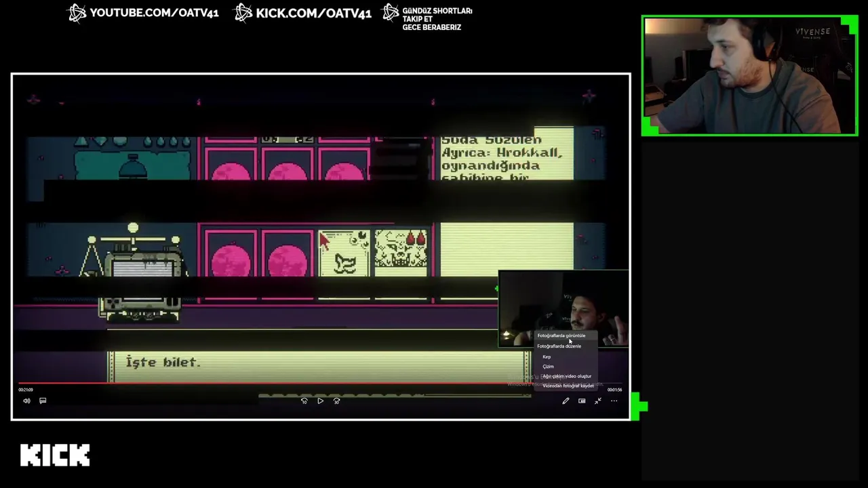
Task: Switch to mini player view icon
Action: point(582,401)
